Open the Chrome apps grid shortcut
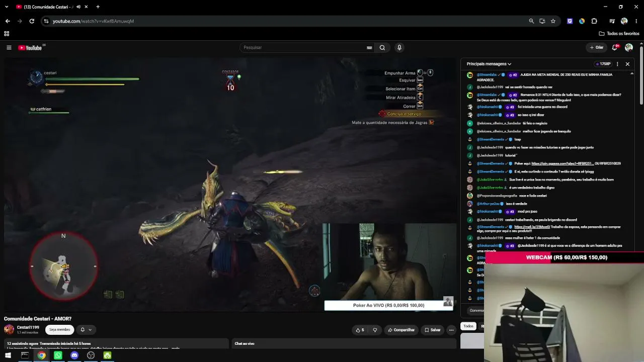Image resolution: width=644 pixels, height=362 pixels. [x=7, y=34]
